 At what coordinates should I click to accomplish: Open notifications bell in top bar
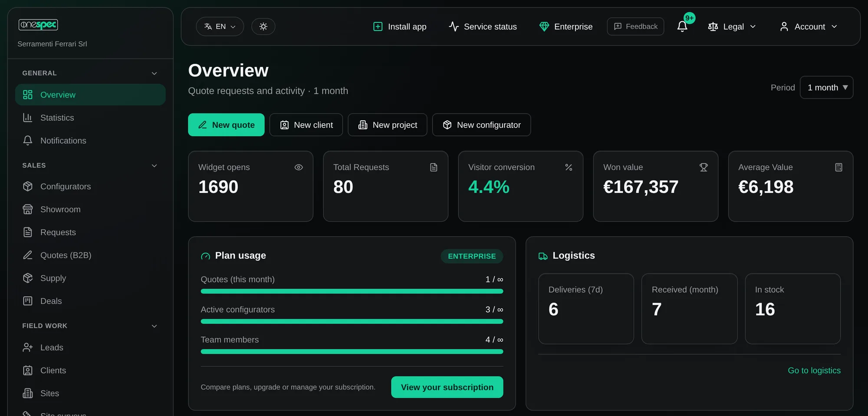682,26
